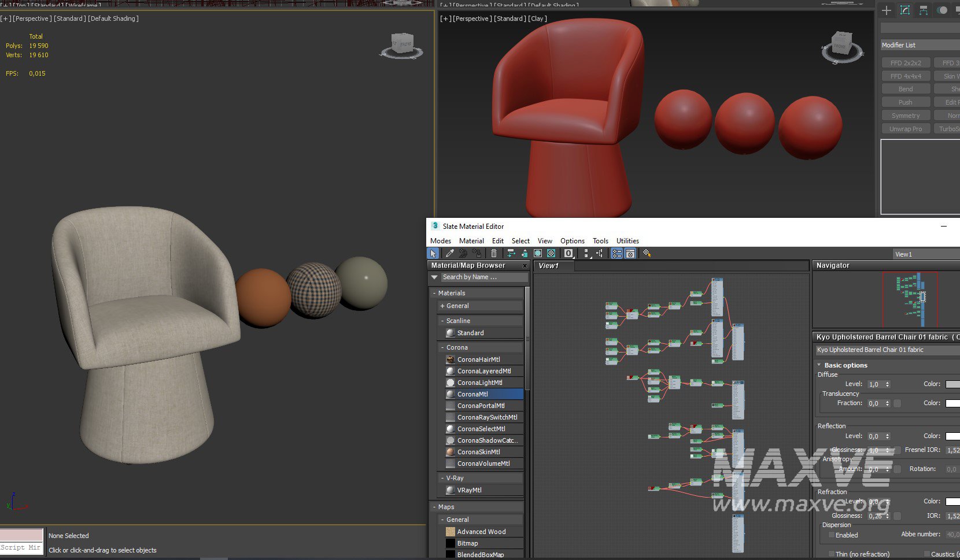Check Thin (no refraction) option

pyautogui.click(x=832, y=554)
